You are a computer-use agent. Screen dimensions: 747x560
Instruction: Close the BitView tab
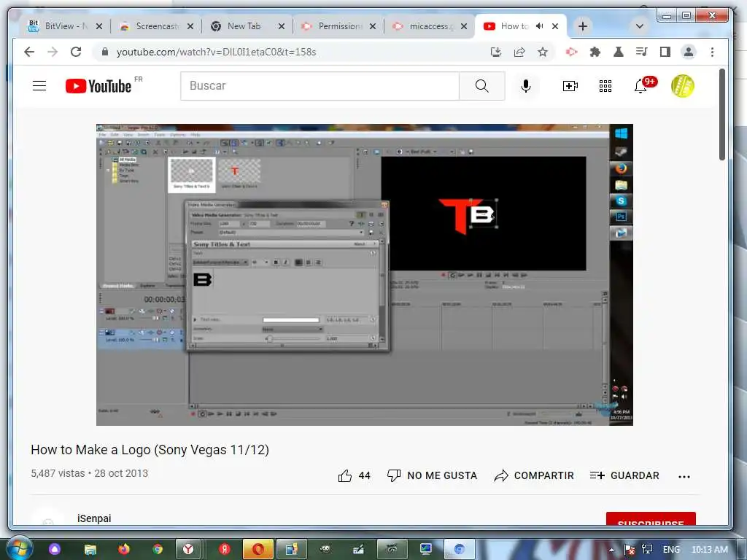(x=99, y=26)
